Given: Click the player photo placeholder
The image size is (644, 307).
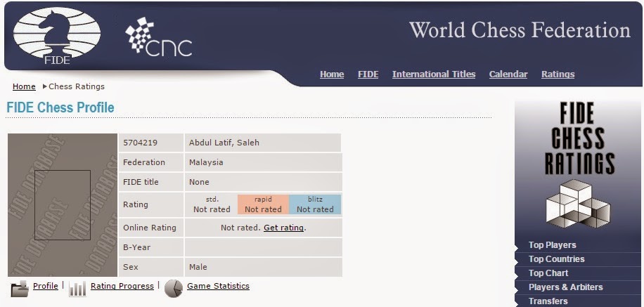Looking at the screenshot, I should click(63, 205).
